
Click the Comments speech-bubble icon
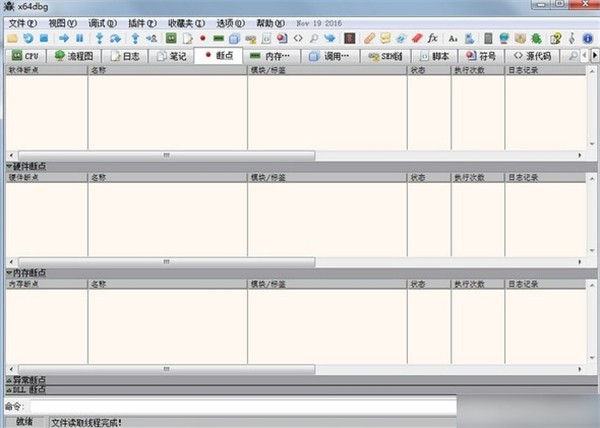coord(385,38)
